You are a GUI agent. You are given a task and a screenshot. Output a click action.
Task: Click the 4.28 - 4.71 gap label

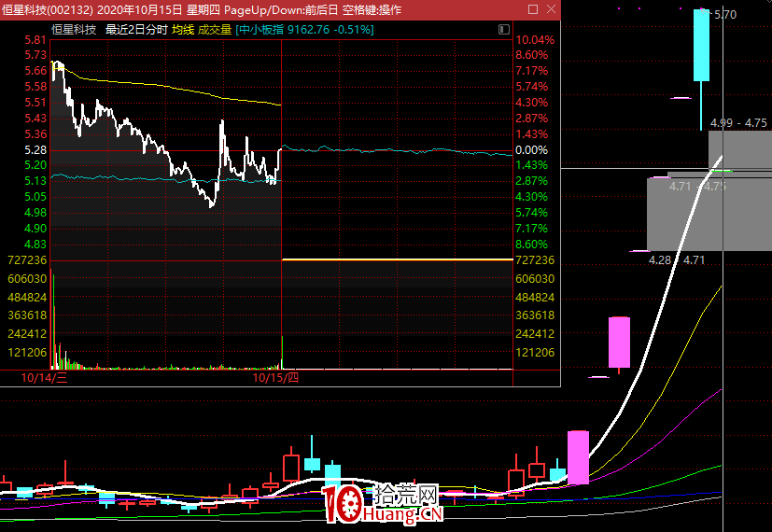pyautogui.click(x=677, y=260)
